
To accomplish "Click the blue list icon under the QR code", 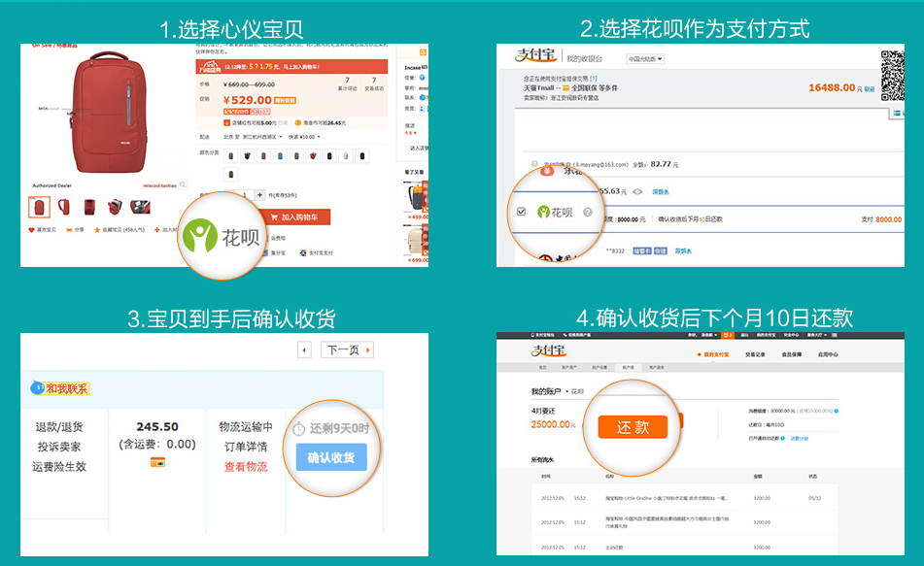I will click(896, 113).
